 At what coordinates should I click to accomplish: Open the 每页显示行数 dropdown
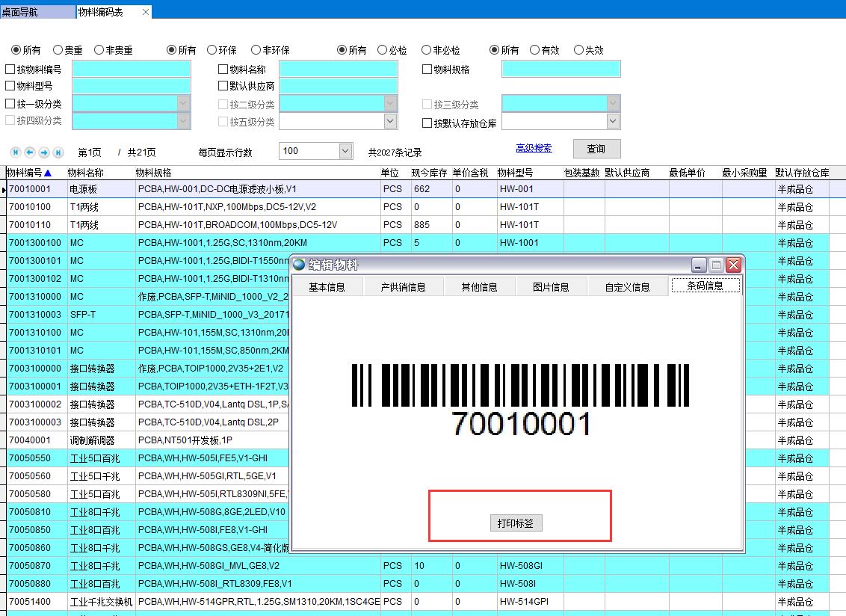click(x=345, y=151)
